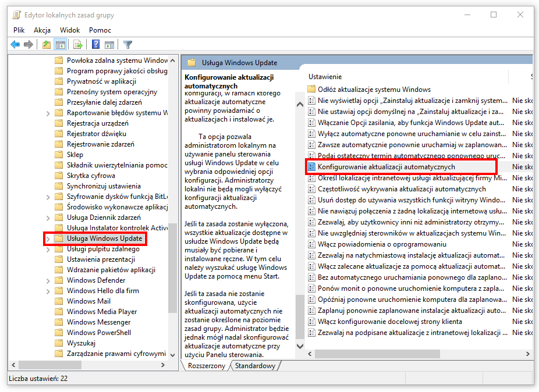The image size is (539, 392).
Task: Toggle the console tree pane icon
Action: pos(60,44)
